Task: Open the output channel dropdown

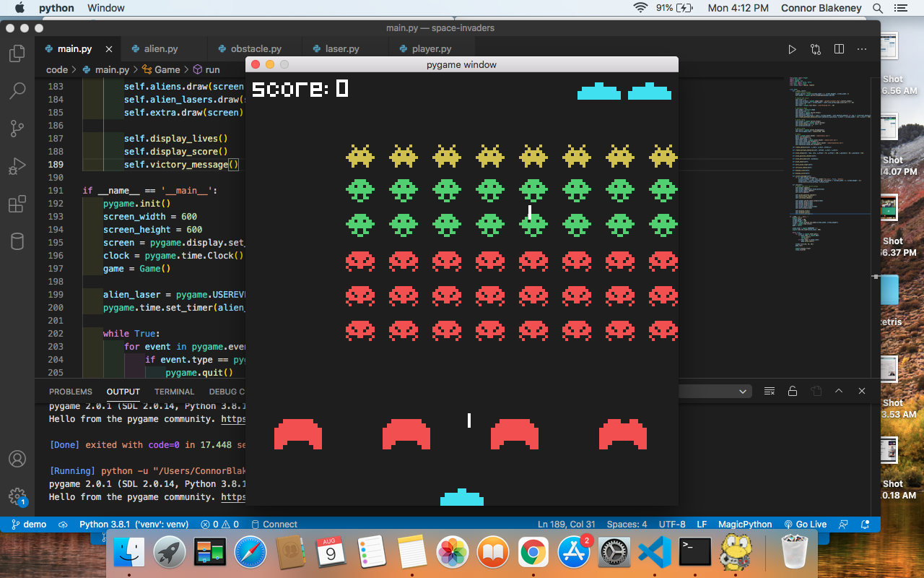Action: 743,391
